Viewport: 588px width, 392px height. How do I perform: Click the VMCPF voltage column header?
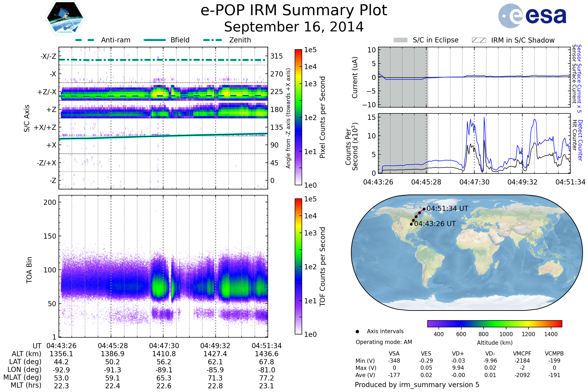click(522, 354)
